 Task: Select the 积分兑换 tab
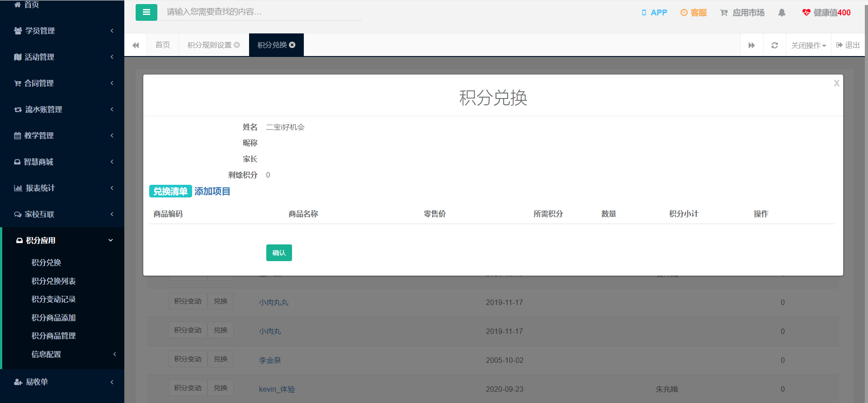(276, 45)
